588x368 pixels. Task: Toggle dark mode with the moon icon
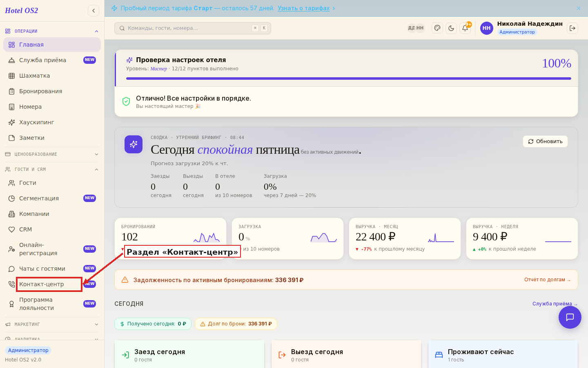tap(451, 28)
